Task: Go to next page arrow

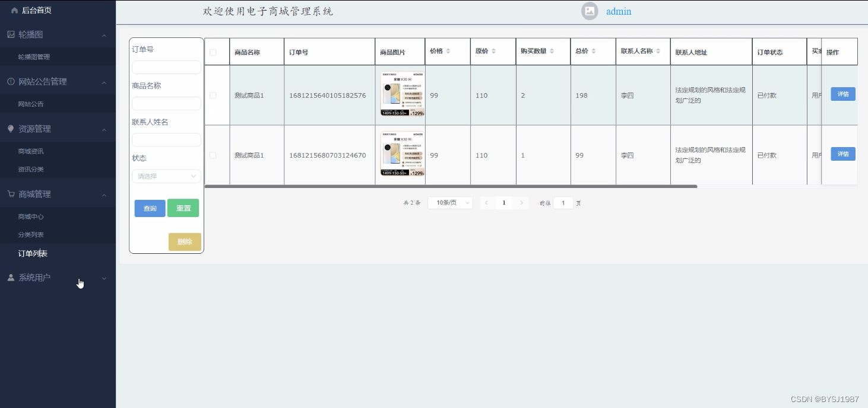Action: 521,203
